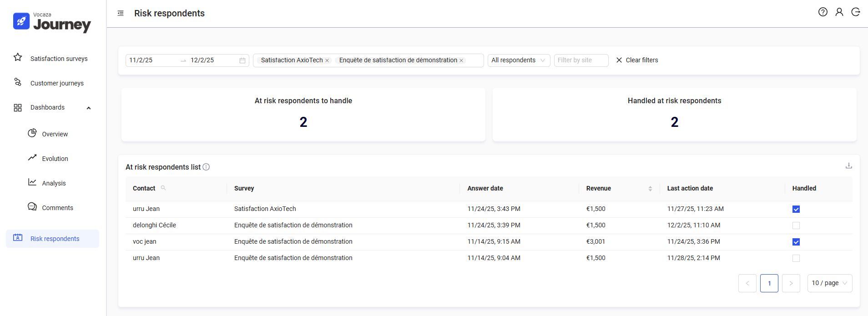Download the at risk respondents list
This screenshot has height=316, width=868.
(x=848, y=166)
